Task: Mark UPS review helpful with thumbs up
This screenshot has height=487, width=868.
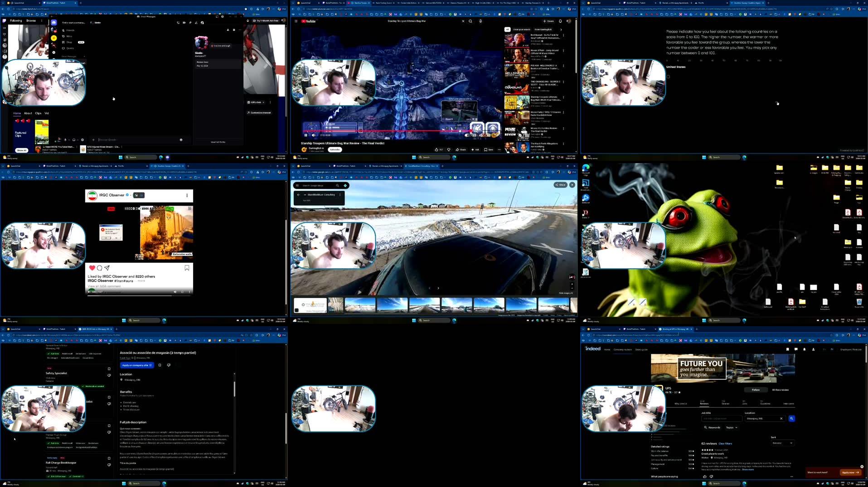Action: pyautogui.click(x=705, y=477)
